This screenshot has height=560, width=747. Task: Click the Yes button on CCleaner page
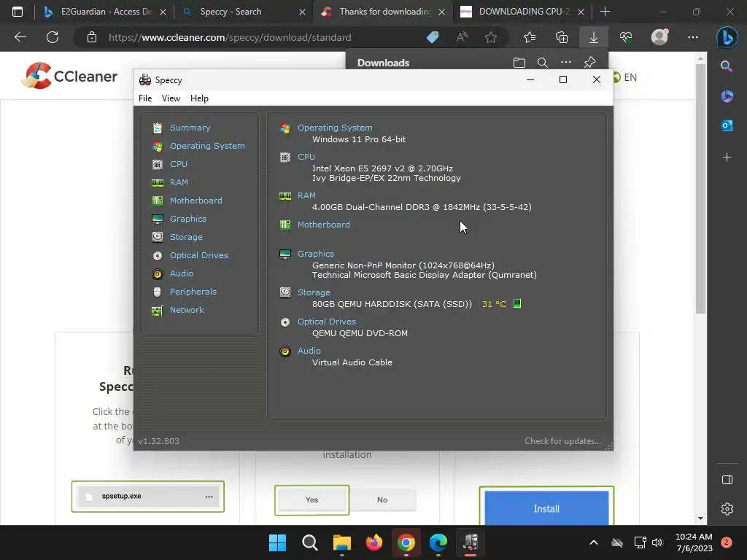(x=311, y=499)
